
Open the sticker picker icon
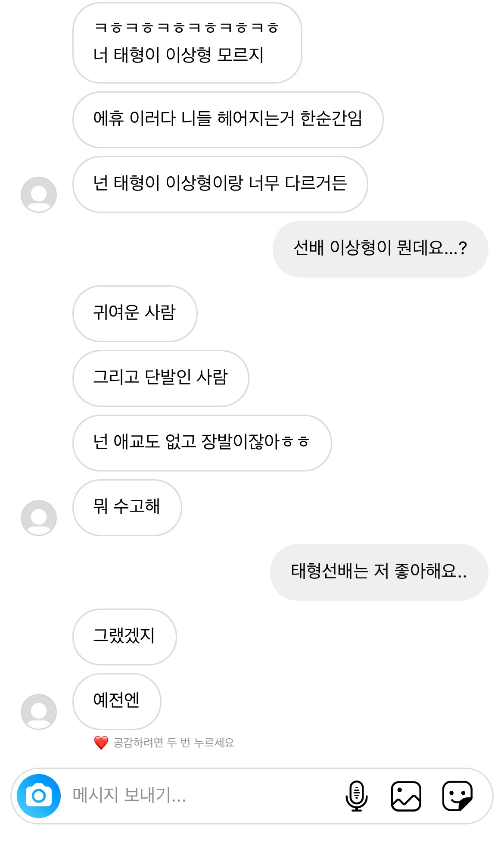[457, 796]
